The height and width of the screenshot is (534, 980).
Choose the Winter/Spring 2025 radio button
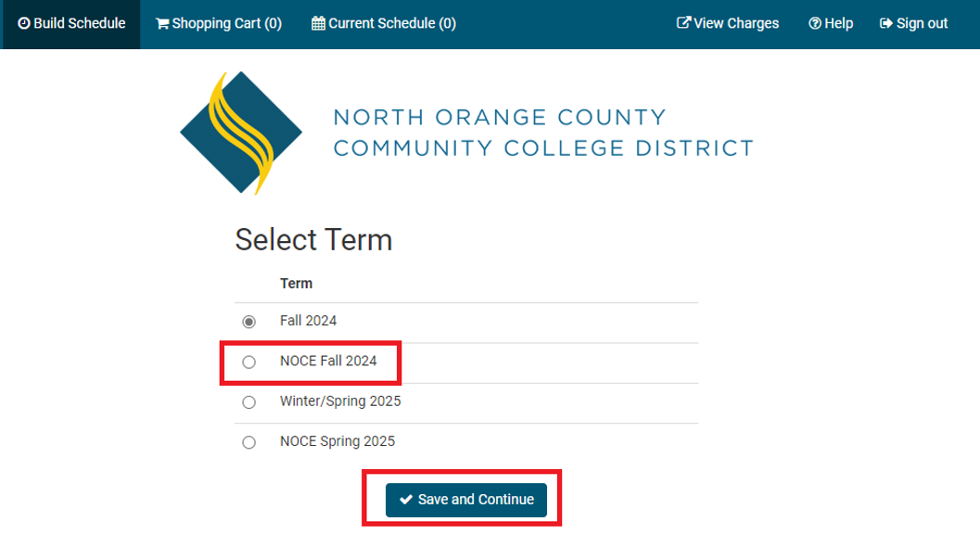248,402
